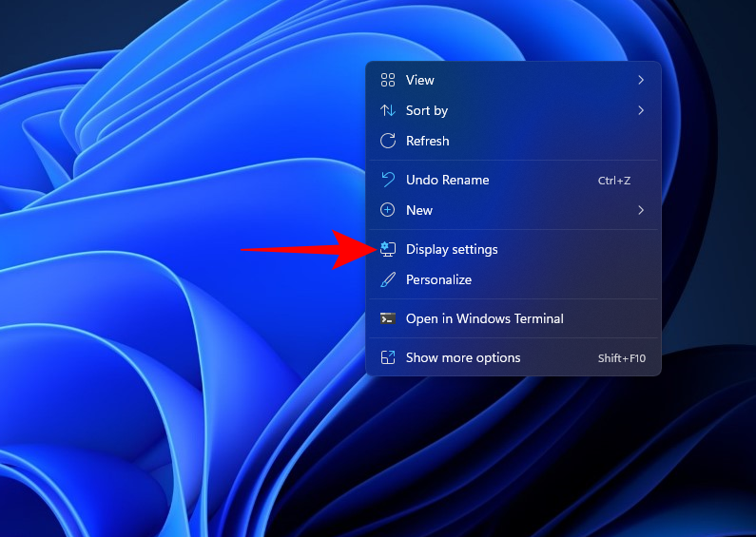Click the Display settings monitor icon
The height and width of the screenshot is (537, 756).
click(387, 249)
